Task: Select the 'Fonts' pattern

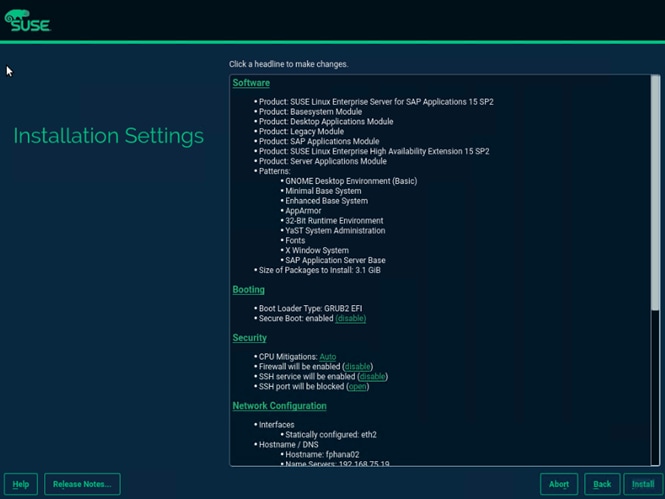Action: point(295,240)
